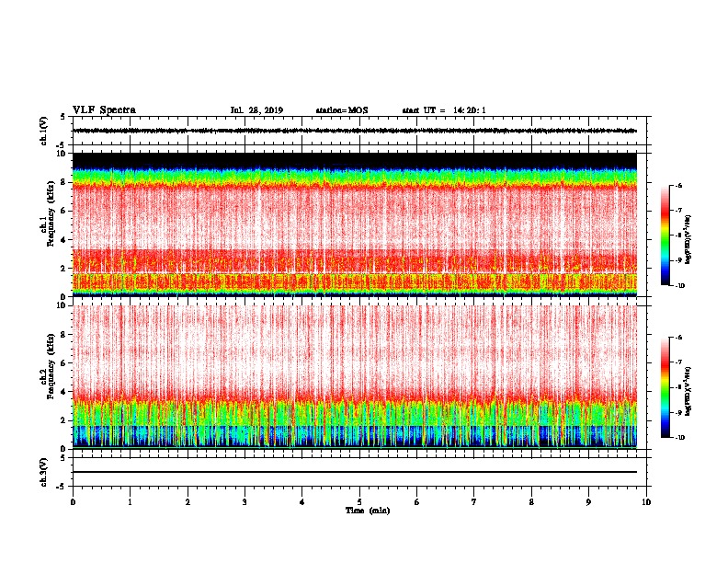
Task: Click the time axis tick label "1"
Action: pyautogui.click(x=130, y=502)
